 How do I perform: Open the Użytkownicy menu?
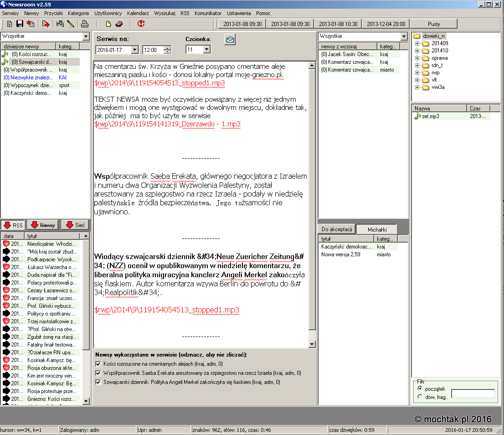click(108, 13)
